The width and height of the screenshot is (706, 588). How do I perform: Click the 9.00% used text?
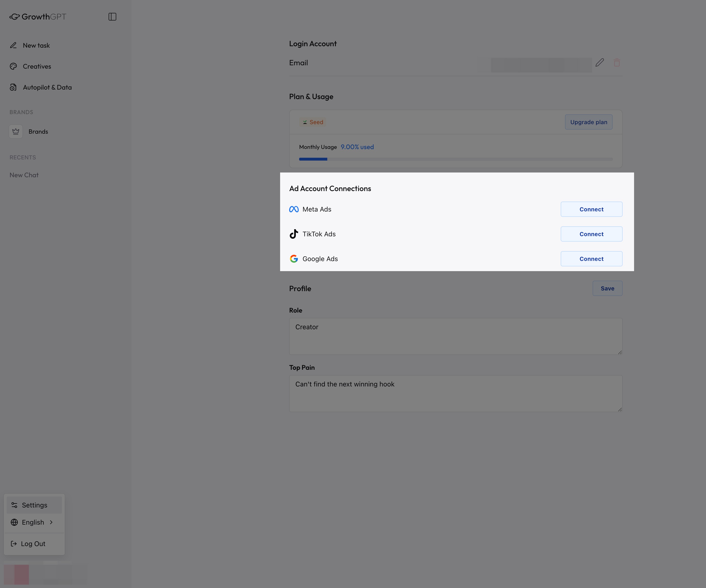(x=357, y=147)
